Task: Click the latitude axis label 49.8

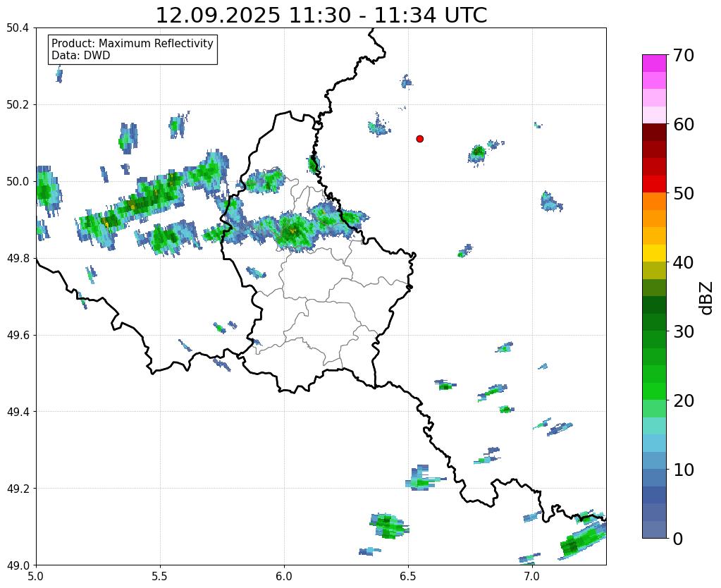Action: tap(18, 259)
